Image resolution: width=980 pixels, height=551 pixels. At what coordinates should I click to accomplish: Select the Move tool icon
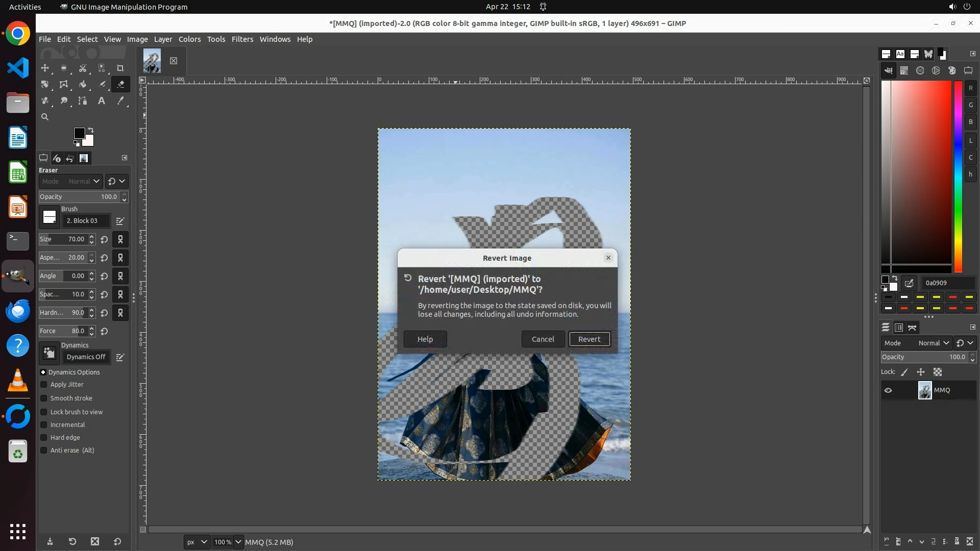(x=45, y=68)
